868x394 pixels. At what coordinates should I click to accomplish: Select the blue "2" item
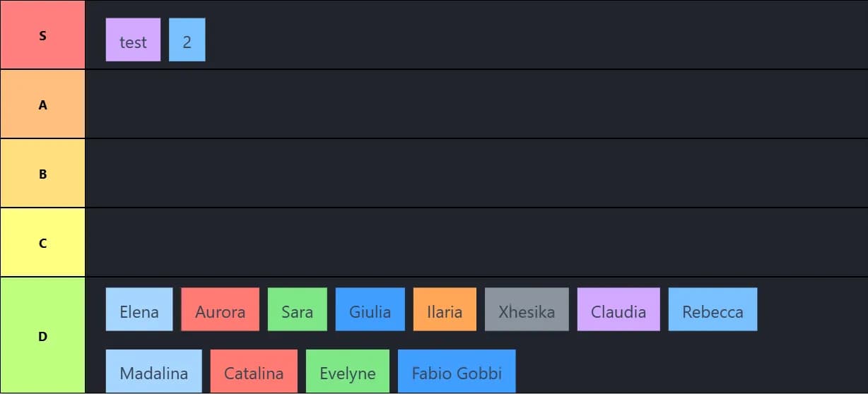click(187, 40)
